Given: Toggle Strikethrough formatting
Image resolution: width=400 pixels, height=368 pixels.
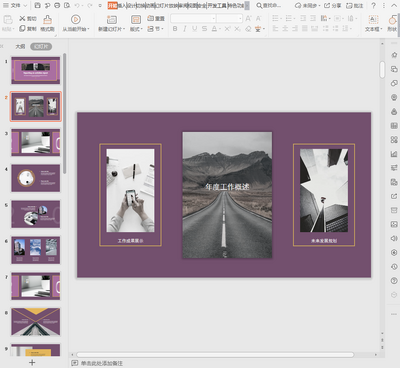Looking at the screenshot, I should pyautogui.click(x=204, y=29).
